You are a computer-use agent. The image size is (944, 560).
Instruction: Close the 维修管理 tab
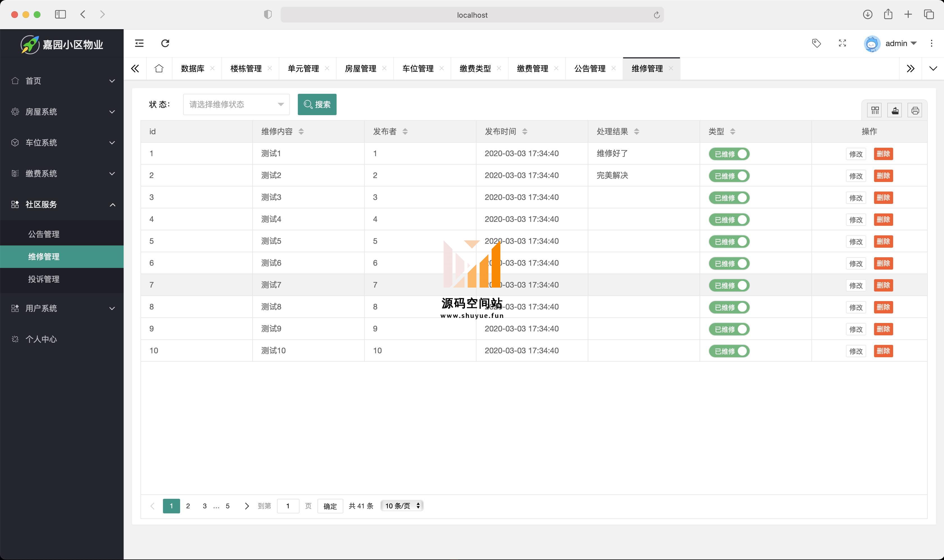671,68
